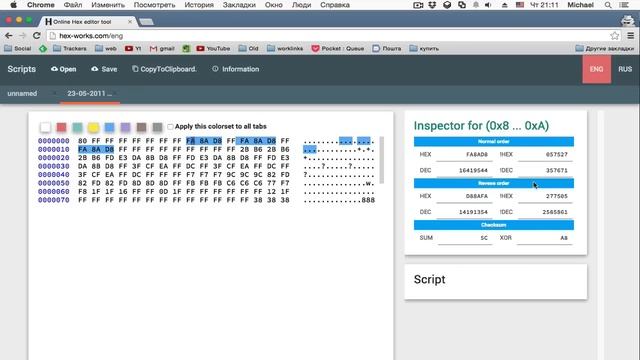
Task: Open the web bookmarks folder
Action: pyautogui.click(x=106, y=48)
